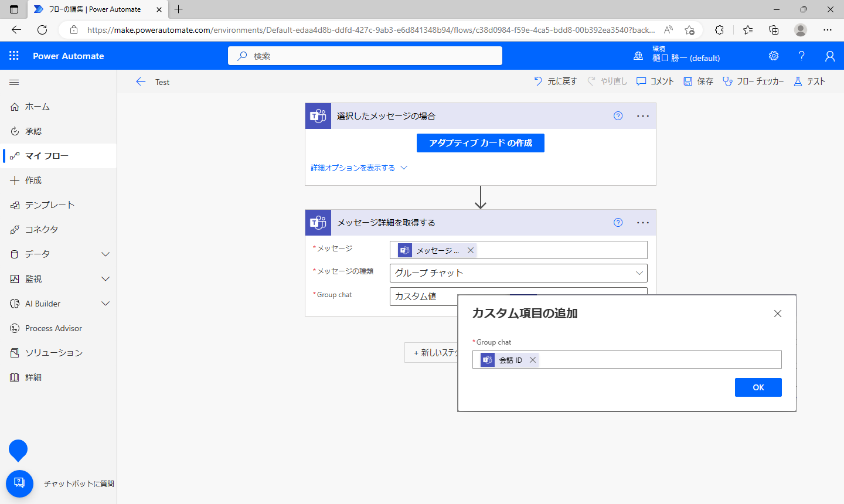844x504 pixels.
Task: Open the read aloud icon in address bar
Action: point(668,30)
